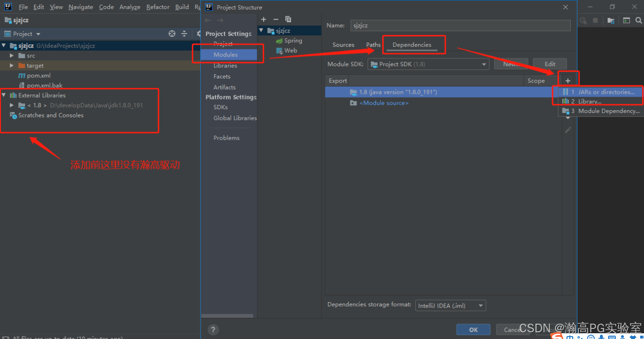Expand the < 1.8 > JDK library node
This screenshot has height=339, width=644.
coord(12,105)
